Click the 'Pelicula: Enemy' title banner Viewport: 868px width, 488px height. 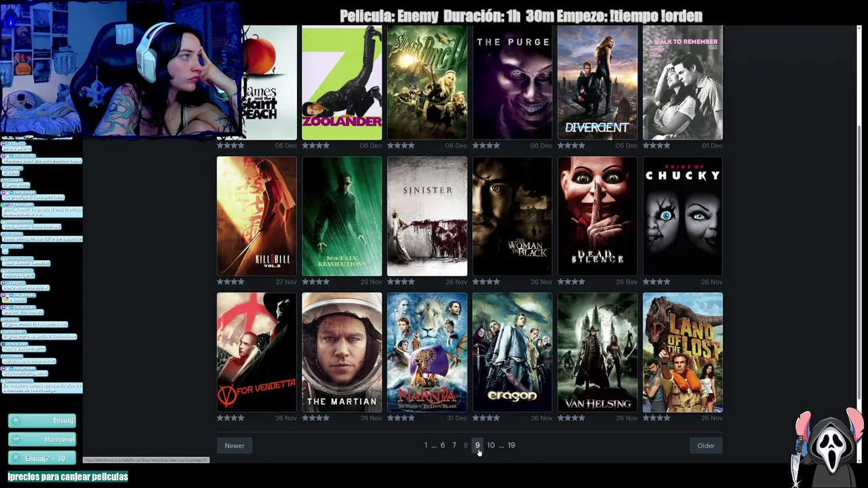(521, 16)
